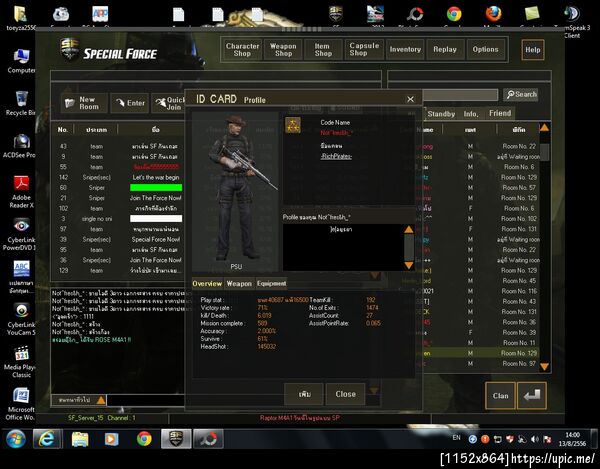
Task: Select room 142 'Let's the war begin'
Action: 119,178
